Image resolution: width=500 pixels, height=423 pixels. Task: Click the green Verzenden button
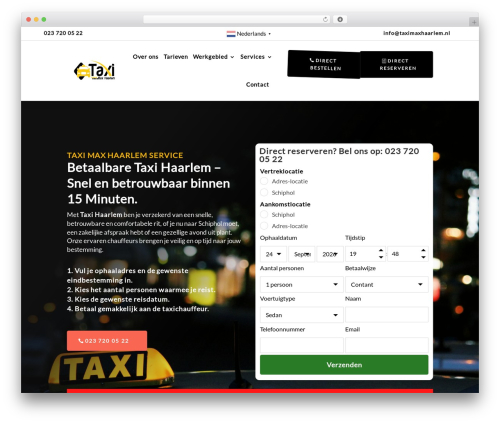(344, 365)
